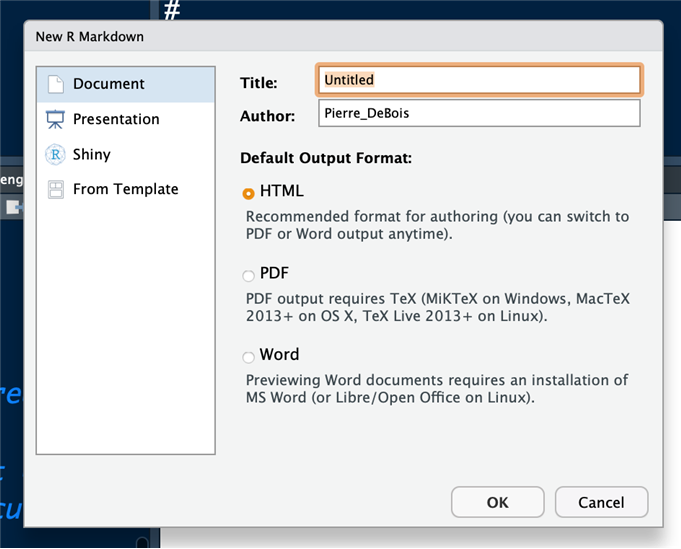681x549 pixels.
Task: Enable the Word output radio button
Action: tap(248, 357)
